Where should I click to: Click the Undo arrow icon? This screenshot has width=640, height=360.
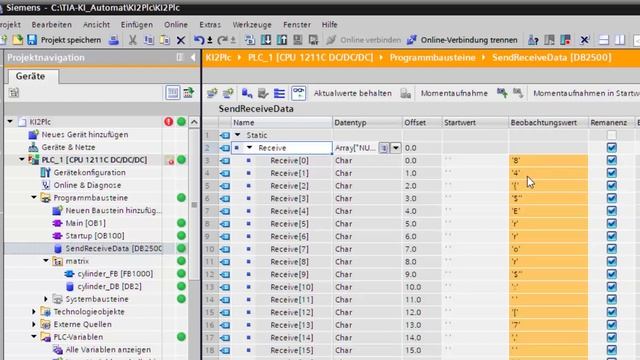tap(199, 40)
